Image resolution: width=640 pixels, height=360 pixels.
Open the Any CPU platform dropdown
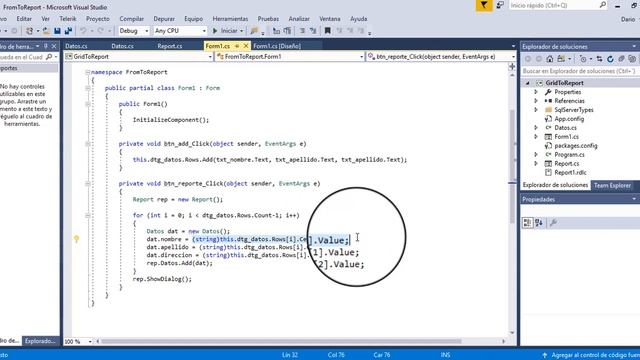[x=180, y=31]
